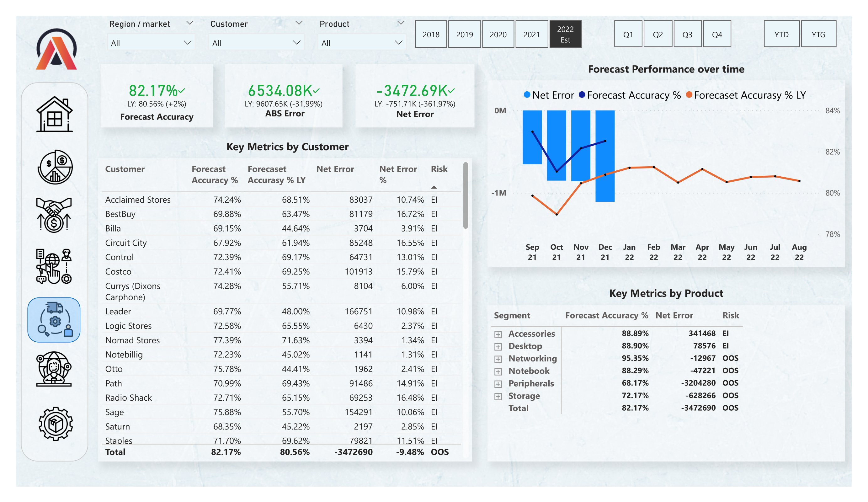Open the Region / market dropdown
868x502 pixels.
[x=151, y=42]
